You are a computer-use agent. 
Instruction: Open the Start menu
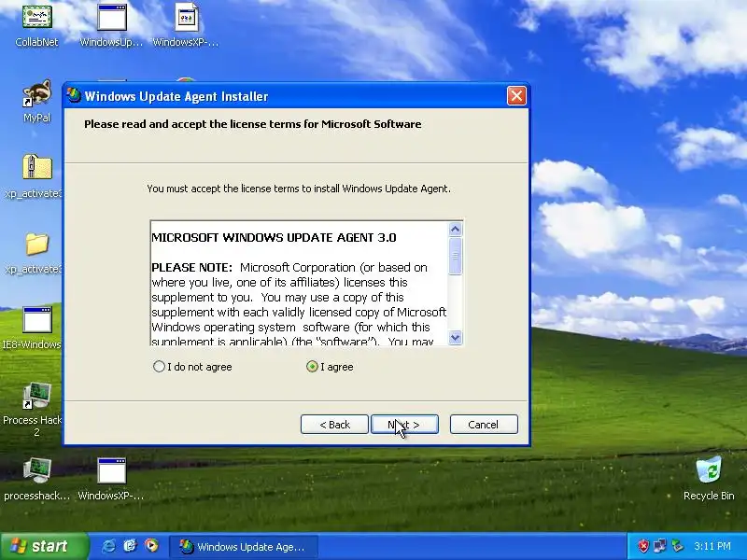coord(44,546)
